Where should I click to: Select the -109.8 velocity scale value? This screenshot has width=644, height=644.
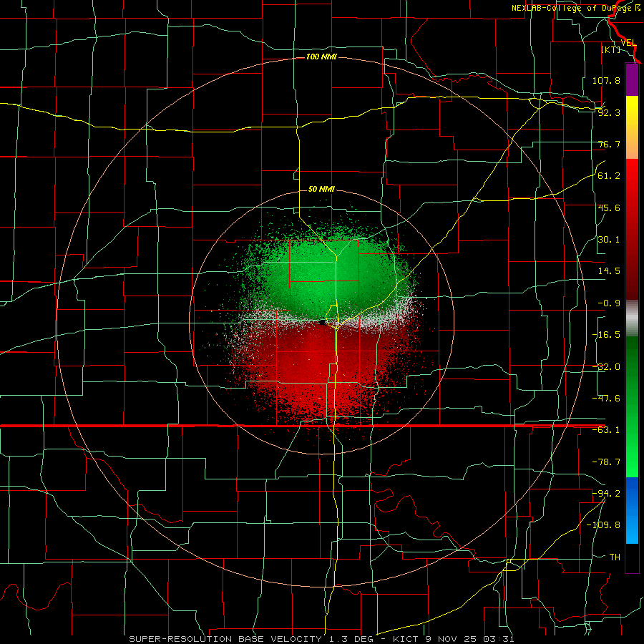tap(603, 525)
